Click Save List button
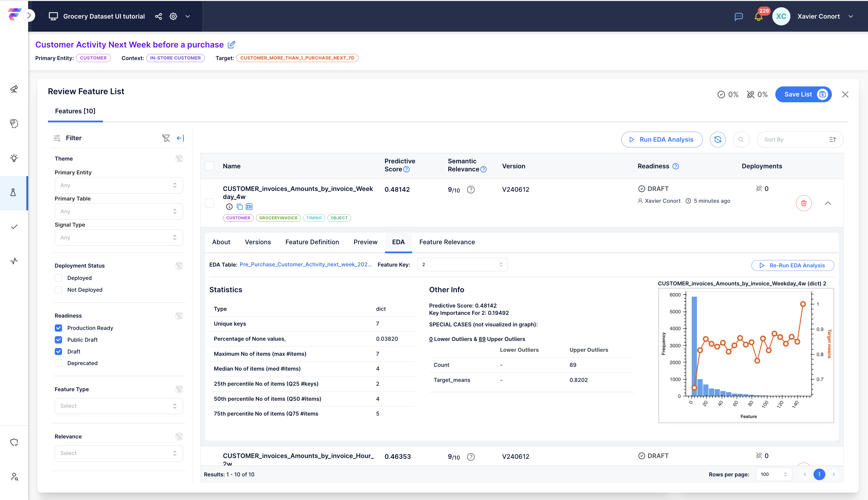The height and width of the screenshot is (500, 868). tap(803, 94)
